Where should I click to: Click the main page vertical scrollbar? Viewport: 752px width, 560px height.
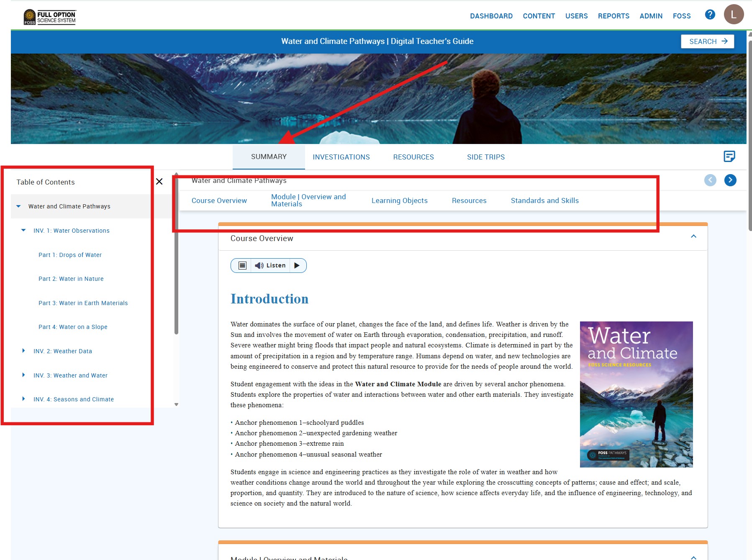(750, 136)
